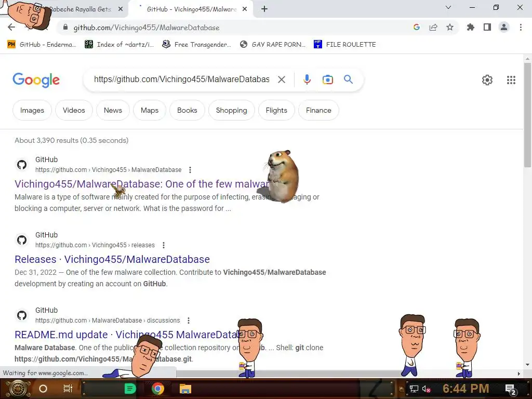Run search with the magnifier icon
532x399 pixels.
click(x=349, y=79)
